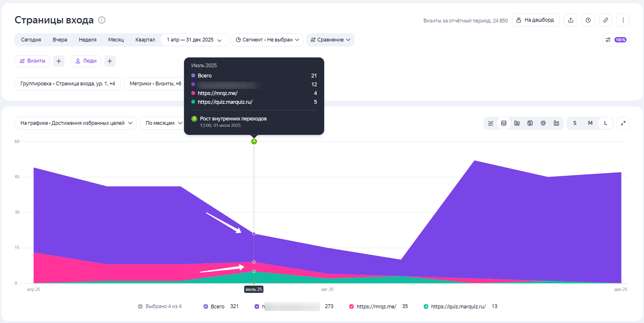Switch period to Месяц
The height and width of the screenshot is (323, 644).
pyautogui.click(x=116, y=40)
